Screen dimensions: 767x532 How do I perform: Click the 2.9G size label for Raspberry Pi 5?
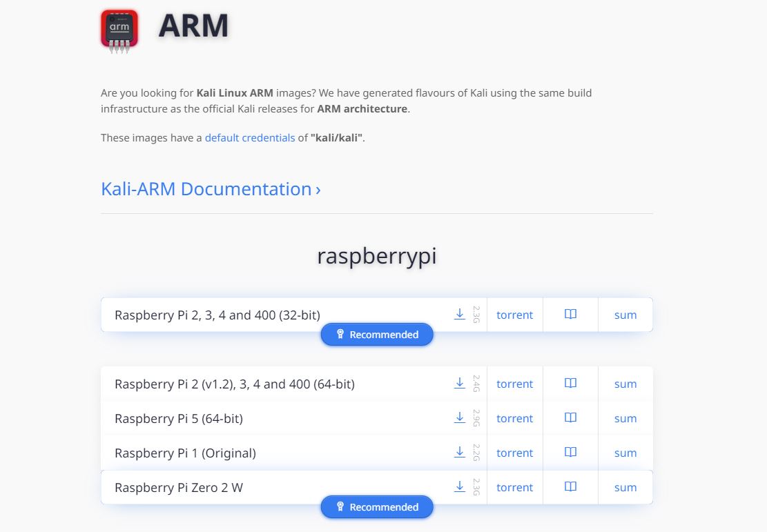tap(476, 418)
